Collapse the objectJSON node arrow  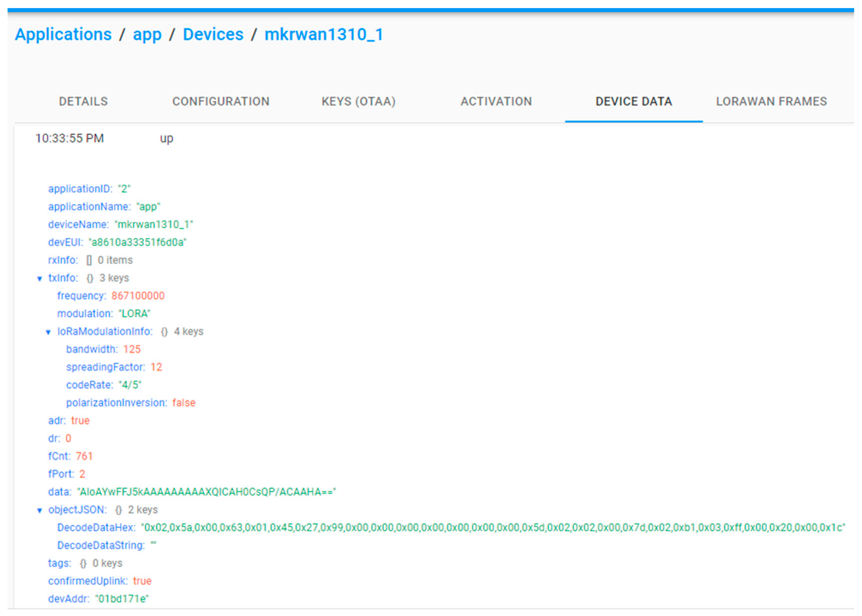click(x=40, y=511)
